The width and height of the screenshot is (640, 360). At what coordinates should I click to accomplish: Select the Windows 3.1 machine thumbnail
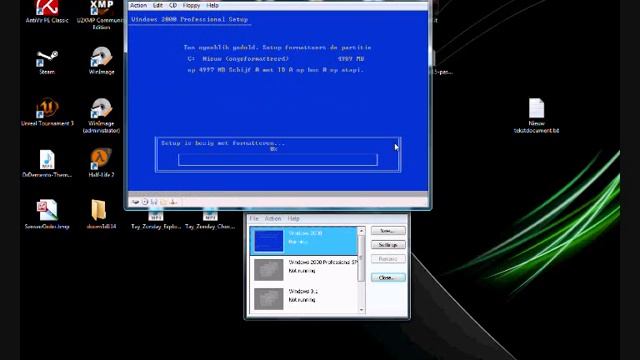pos(268,299)
